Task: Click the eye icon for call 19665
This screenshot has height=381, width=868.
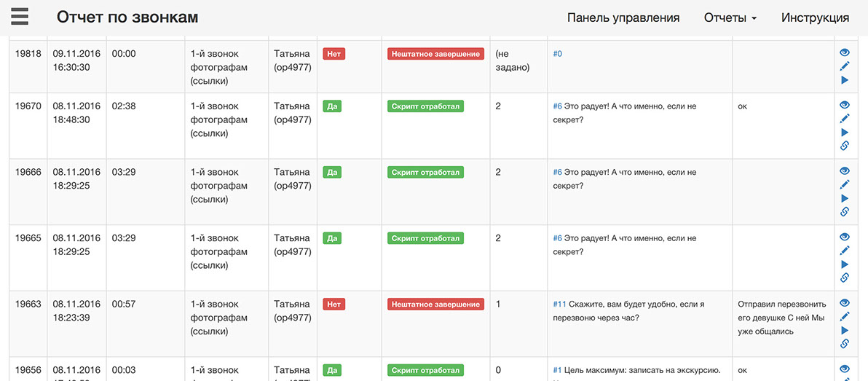Action: pos(845,237)
